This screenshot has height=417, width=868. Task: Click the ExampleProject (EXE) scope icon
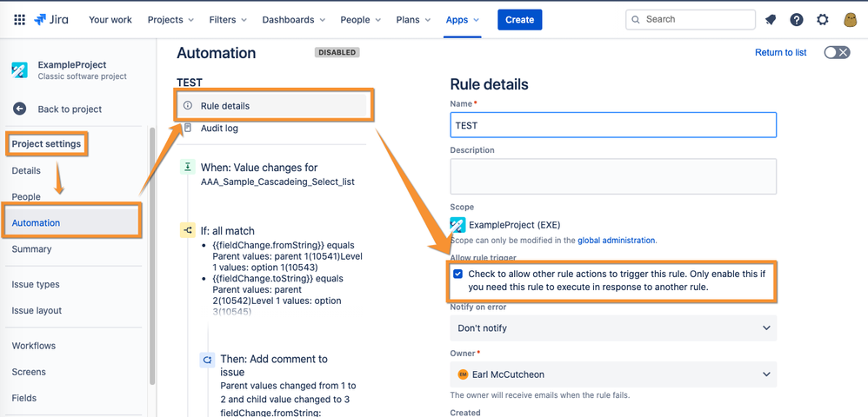pos(457,224)
